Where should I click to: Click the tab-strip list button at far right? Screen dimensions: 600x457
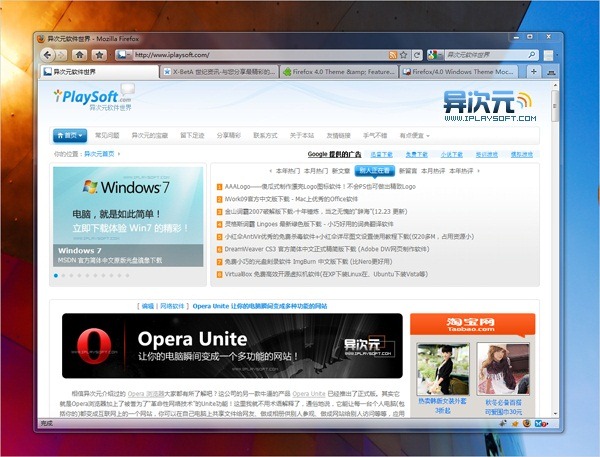551,72
